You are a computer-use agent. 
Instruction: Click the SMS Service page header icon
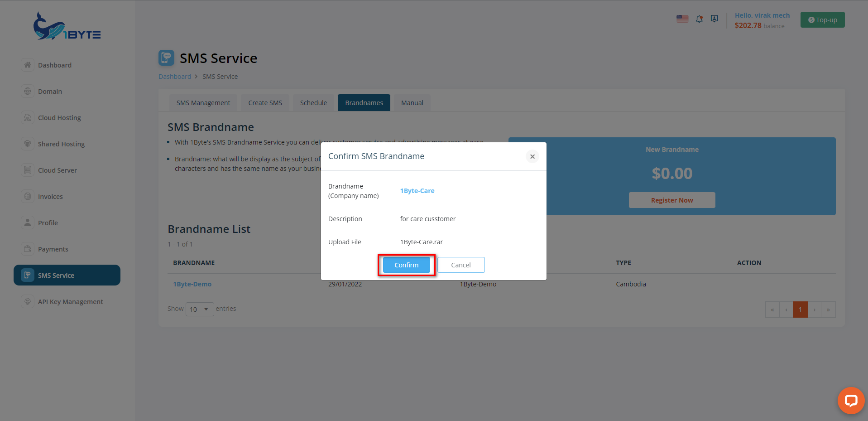(166, 58)
